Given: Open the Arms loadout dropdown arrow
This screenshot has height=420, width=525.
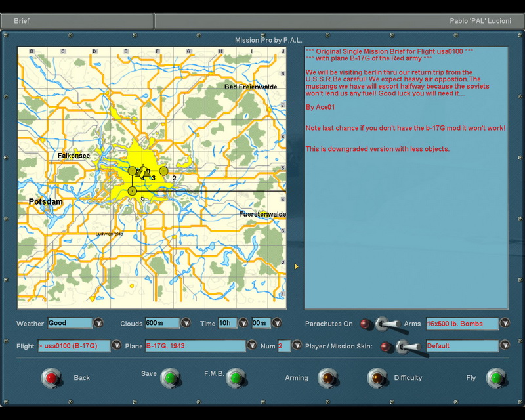Looking at the screenshot, I should (505, 323).
